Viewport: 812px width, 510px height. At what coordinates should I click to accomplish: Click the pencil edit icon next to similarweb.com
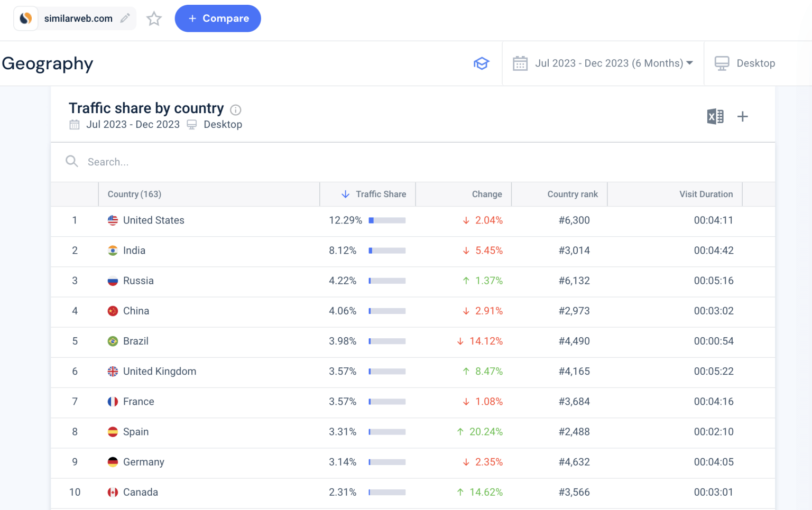click(x=125, y=18)
